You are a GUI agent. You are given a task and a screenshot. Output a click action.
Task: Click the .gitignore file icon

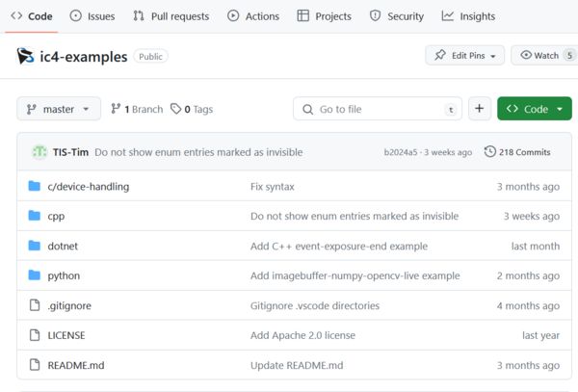[35, 305]
